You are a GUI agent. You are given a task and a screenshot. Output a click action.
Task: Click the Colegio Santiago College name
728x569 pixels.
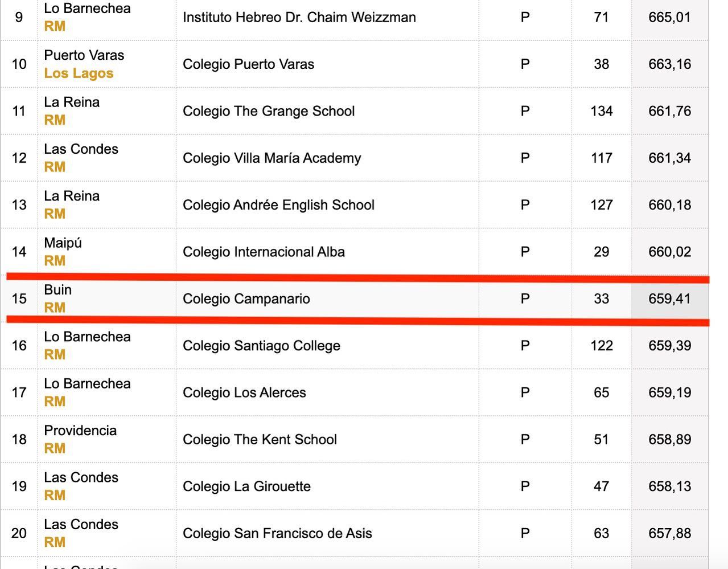pyautogui.click(x=261, y=346)
